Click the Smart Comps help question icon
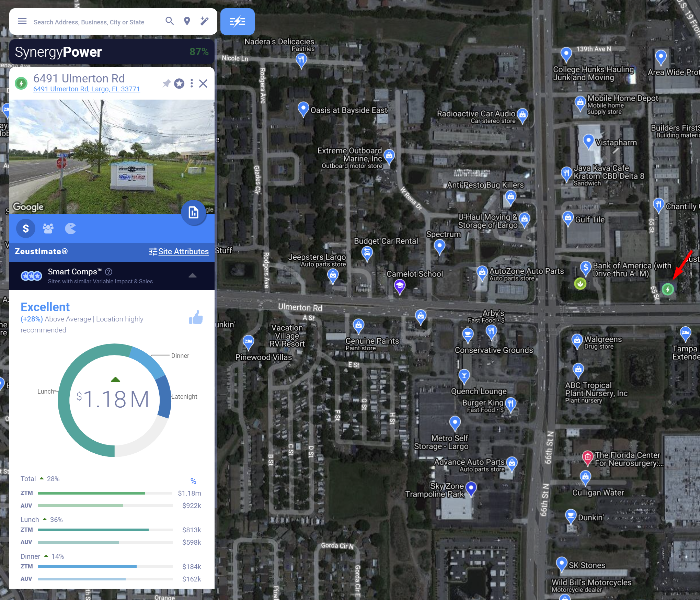The width and height of the screenshot is (700, 600). pyautogui.click(x=108, y=272)
